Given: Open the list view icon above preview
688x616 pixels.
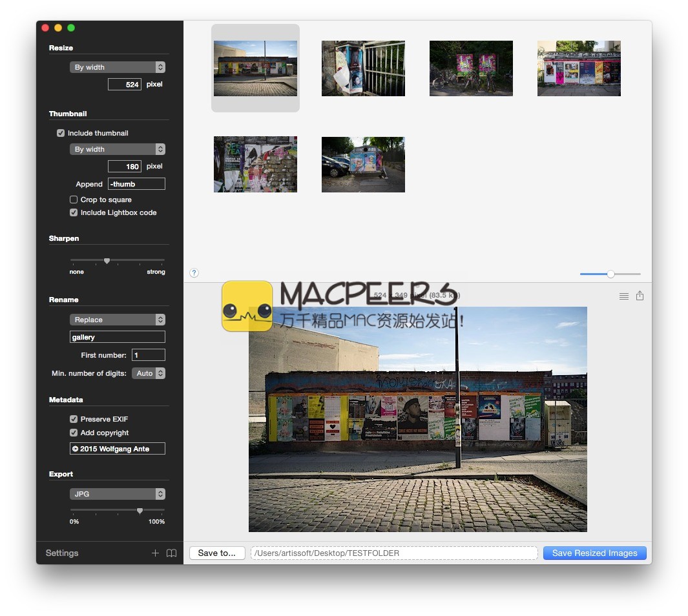Looking at the screenshot, I should click(623, 296).
